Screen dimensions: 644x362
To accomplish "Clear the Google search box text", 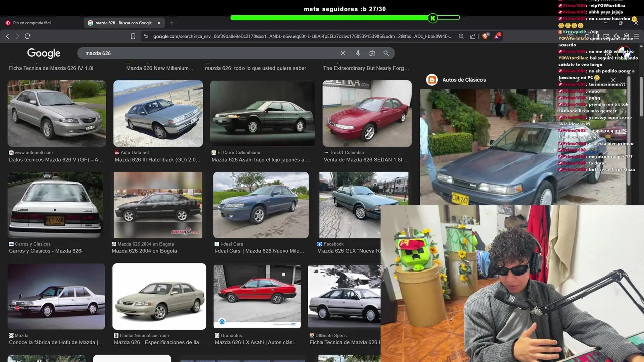I will point(343,53).
